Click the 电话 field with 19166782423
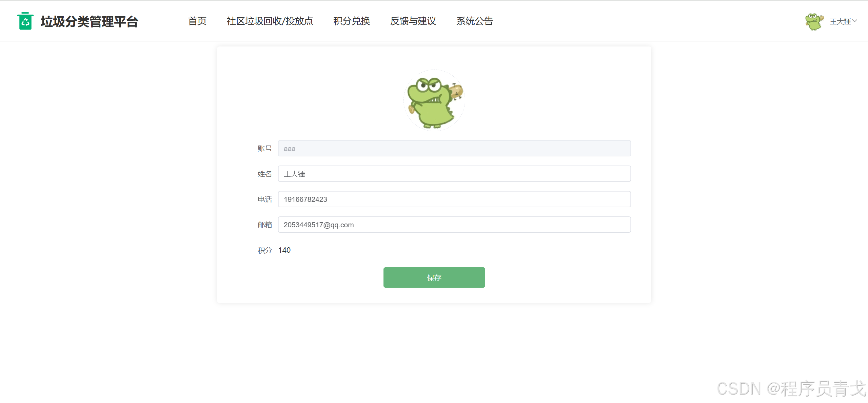This screenshot has width=868, height=403. click(x=454, y=199)
